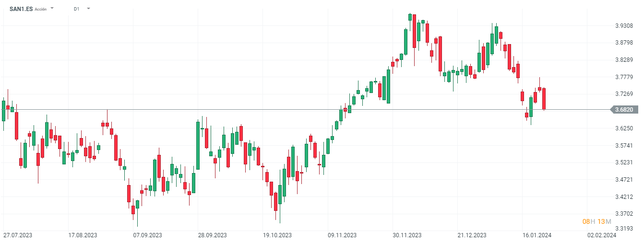Expand the dropdown arrow beside D1
Image resolution: width=644 pixels, height=243 pixels.
pos(88,9)
